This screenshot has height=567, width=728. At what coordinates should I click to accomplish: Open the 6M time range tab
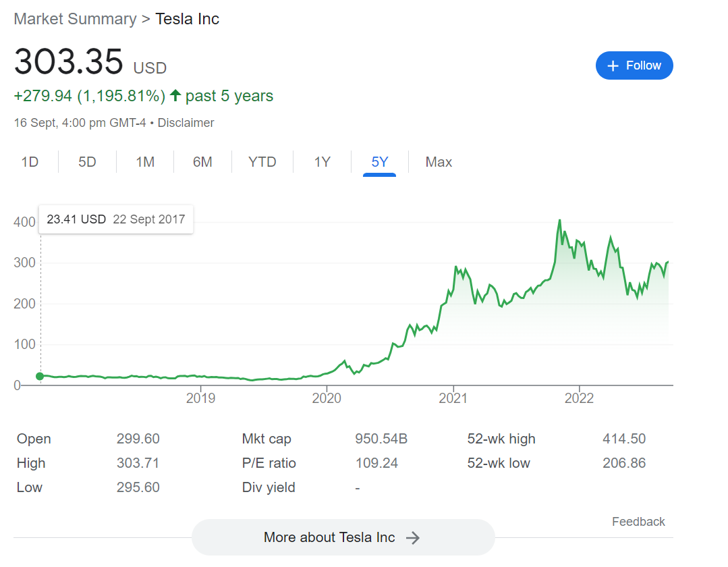pos(202,162)
